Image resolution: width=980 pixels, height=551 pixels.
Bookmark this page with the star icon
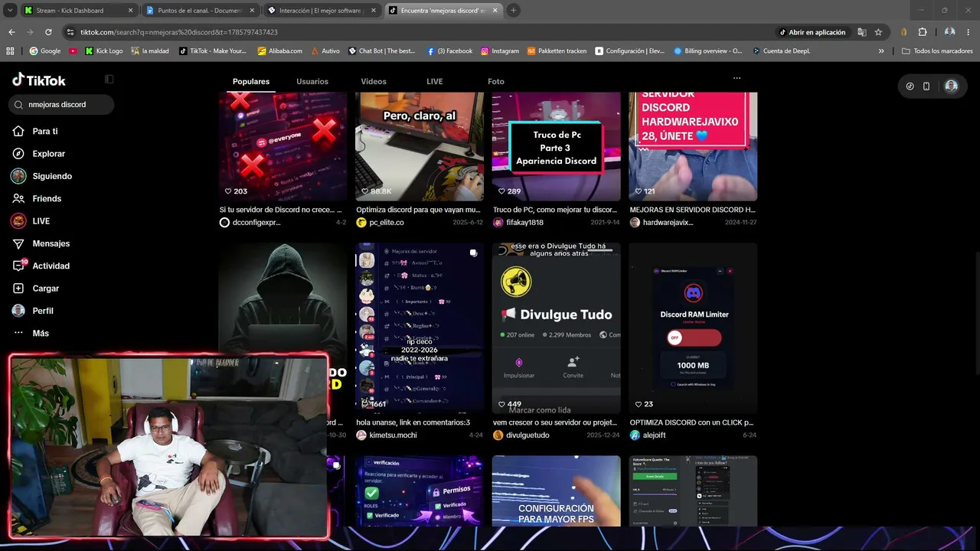pos(878,32)
